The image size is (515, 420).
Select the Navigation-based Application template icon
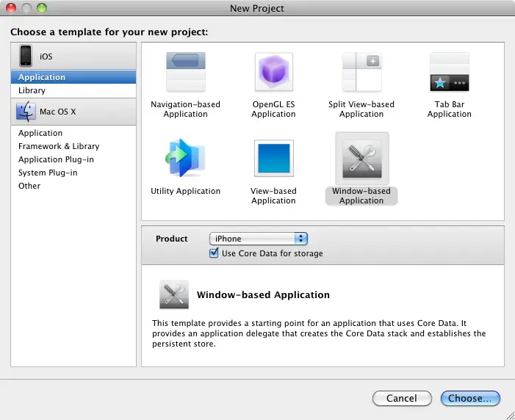185,72
